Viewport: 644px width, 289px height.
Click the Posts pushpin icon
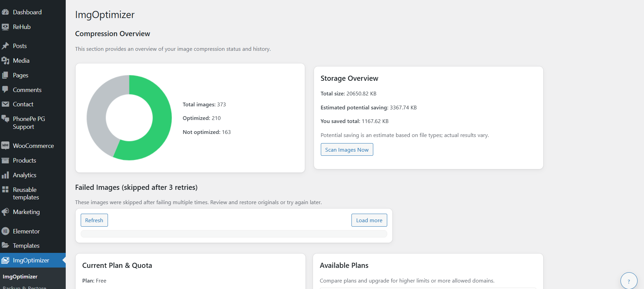[5, 46]
